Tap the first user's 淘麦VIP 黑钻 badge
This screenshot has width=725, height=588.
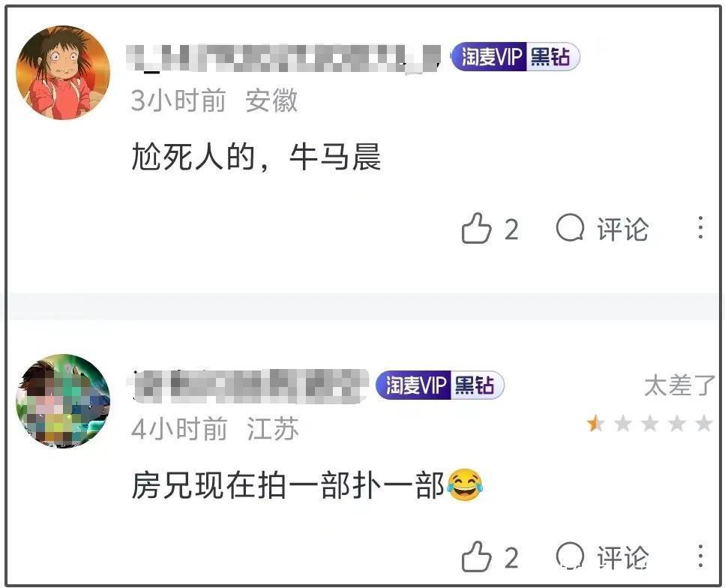click(515, 57)
